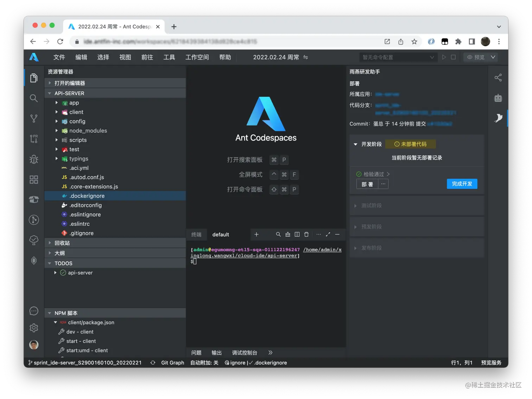Open the 预览 dropdown arrow

(493, 57)
